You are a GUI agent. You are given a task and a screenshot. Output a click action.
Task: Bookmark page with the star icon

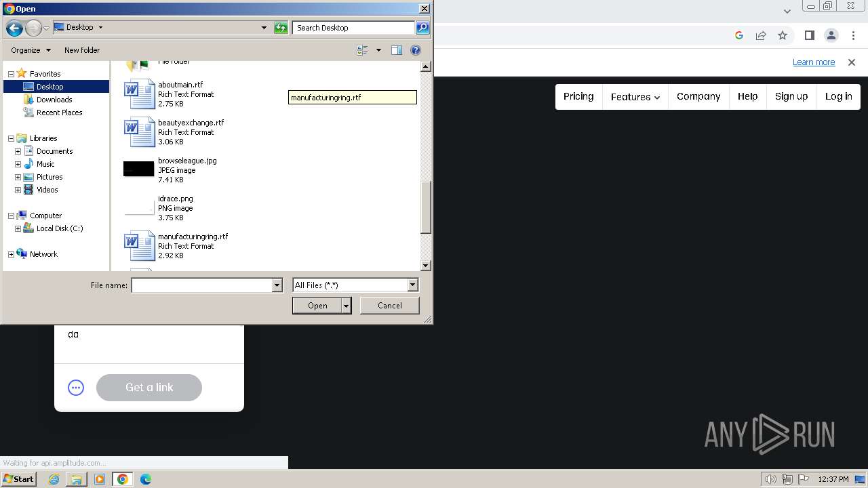[x=783, y=35]
